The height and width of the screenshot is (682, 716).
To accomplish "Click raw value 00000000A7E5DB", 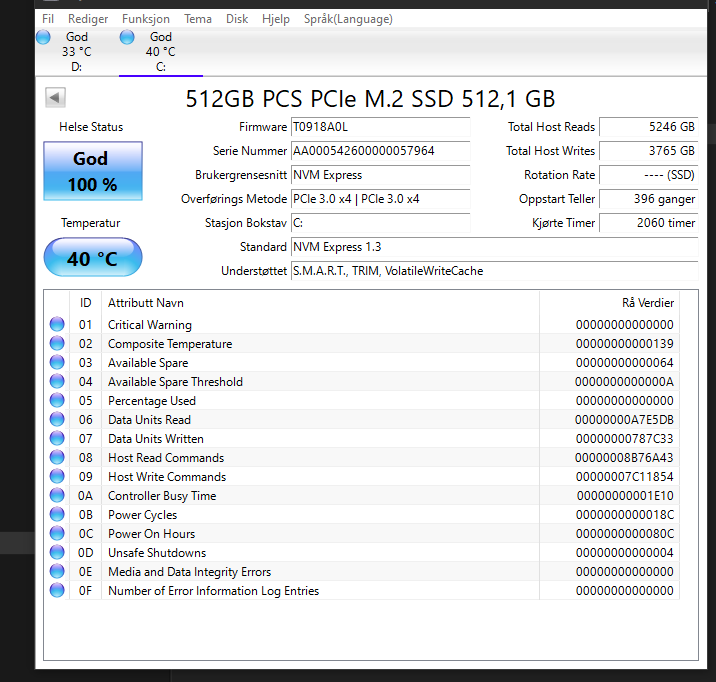I will [624, 420].
